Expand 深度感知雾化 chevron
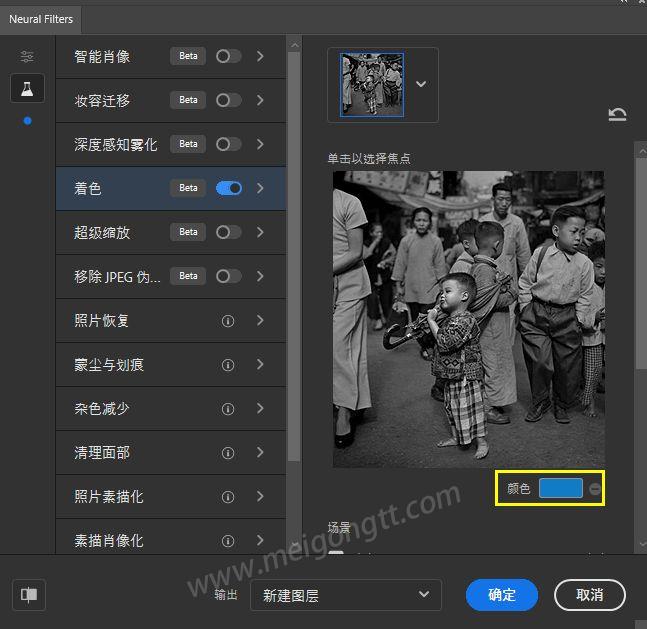This screenshot has height=629, width=647. point(260,144)
